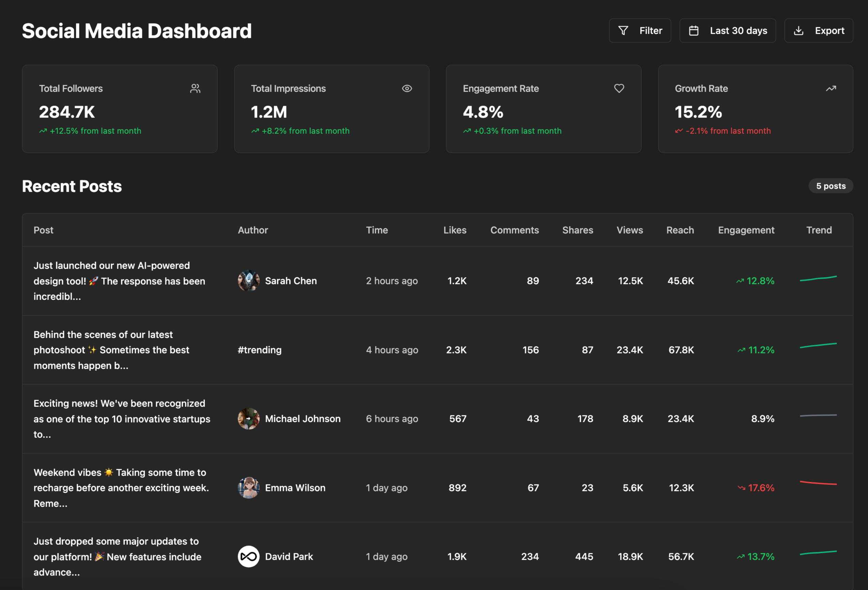
Task: Click the calendar icon next to Last 30 days
Action: pos(694,31)
